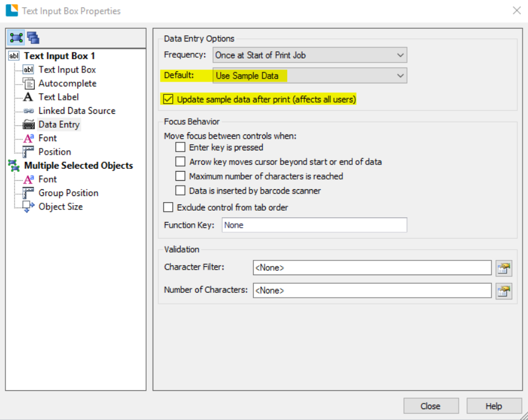
Task: Select the Multiple Selected Objects node
Action: point(78,166)
